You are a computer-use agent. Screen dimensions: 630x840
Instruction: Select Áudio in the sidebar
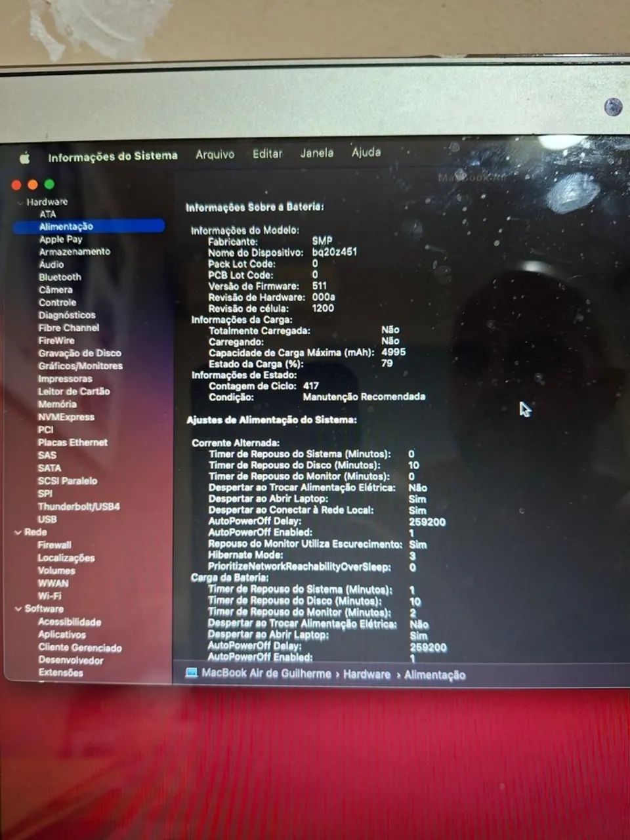point(51,264)
